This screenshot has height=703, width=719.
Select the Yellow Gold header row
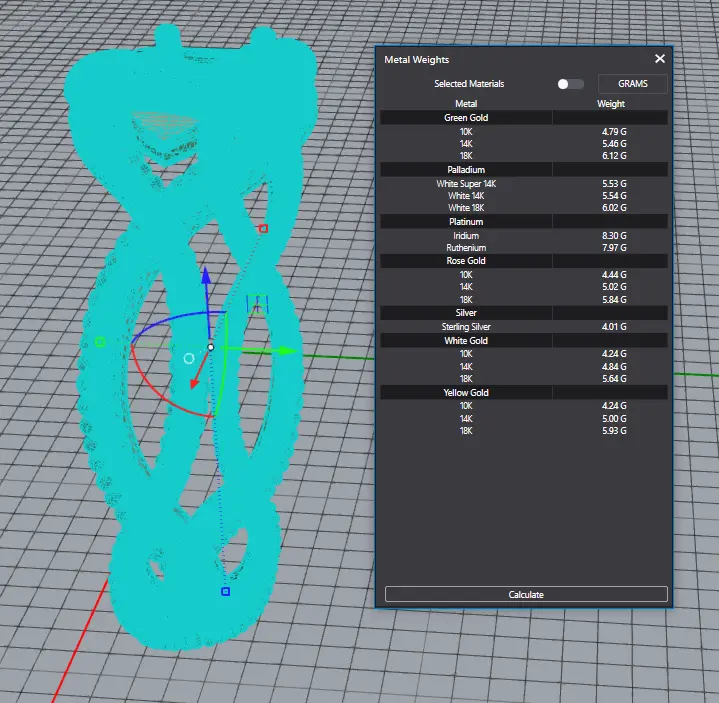click(x=524, y=393)
